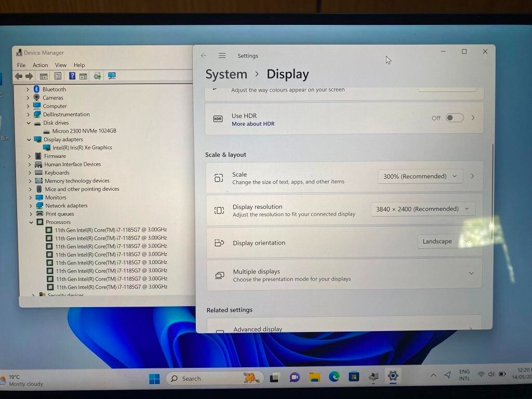This screenshot has width=532, height=399.
Task: Click the Wi-Fi network tray icon
Action: [481, 375]
